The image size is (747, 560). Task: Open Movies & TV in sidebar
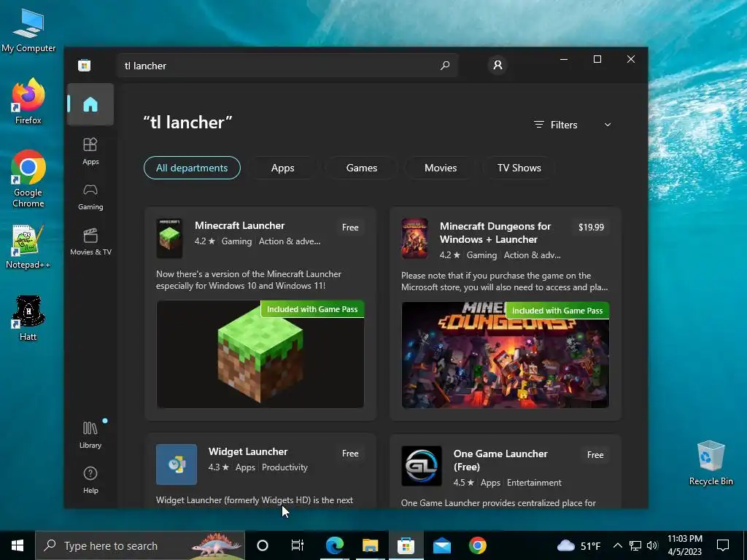(90, 242)
